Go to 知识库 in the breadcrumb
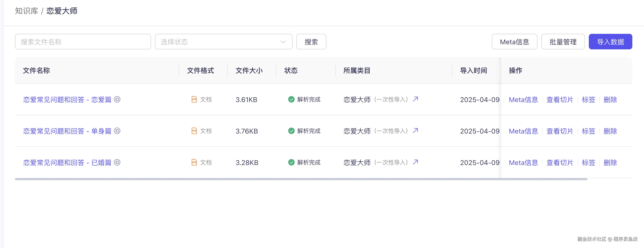The image size is (644, 248). [26, 11]
